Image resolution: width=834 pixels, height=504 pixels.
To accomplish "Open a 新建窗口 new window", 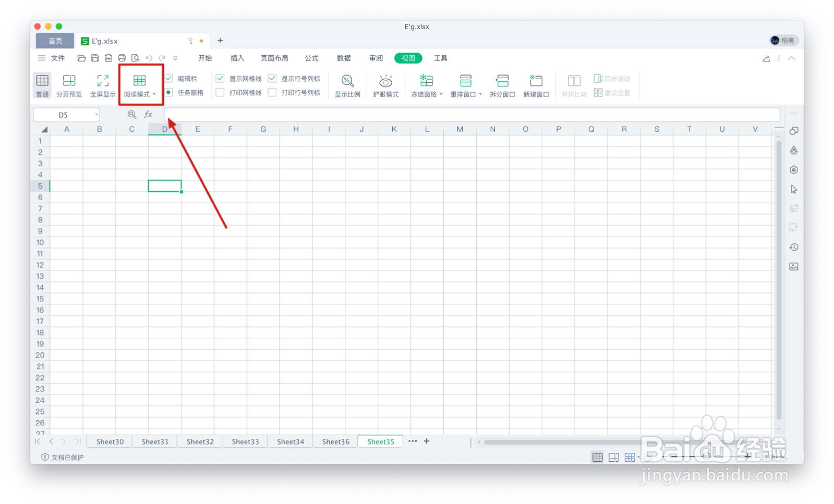I will [536, 85].
